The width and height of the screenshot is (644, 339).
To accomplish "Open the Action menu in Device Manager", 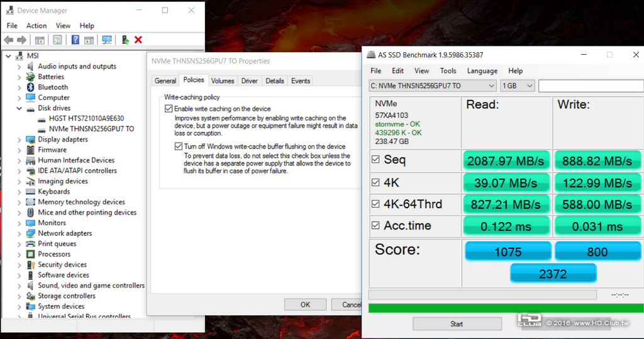I will pyautogui.click(x=36, y=26).
